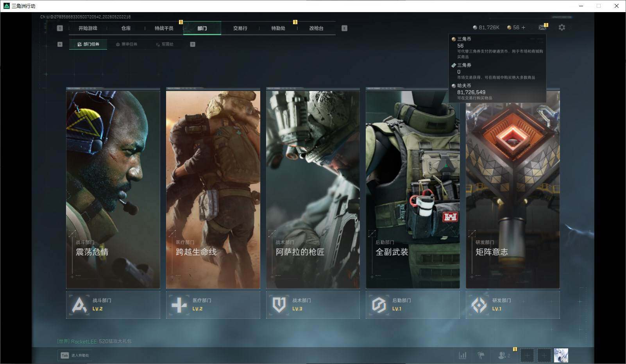The image size is (626, 364).
Task: Click the 三角洲行动 app icon in title bar
Action: point(6,6)
